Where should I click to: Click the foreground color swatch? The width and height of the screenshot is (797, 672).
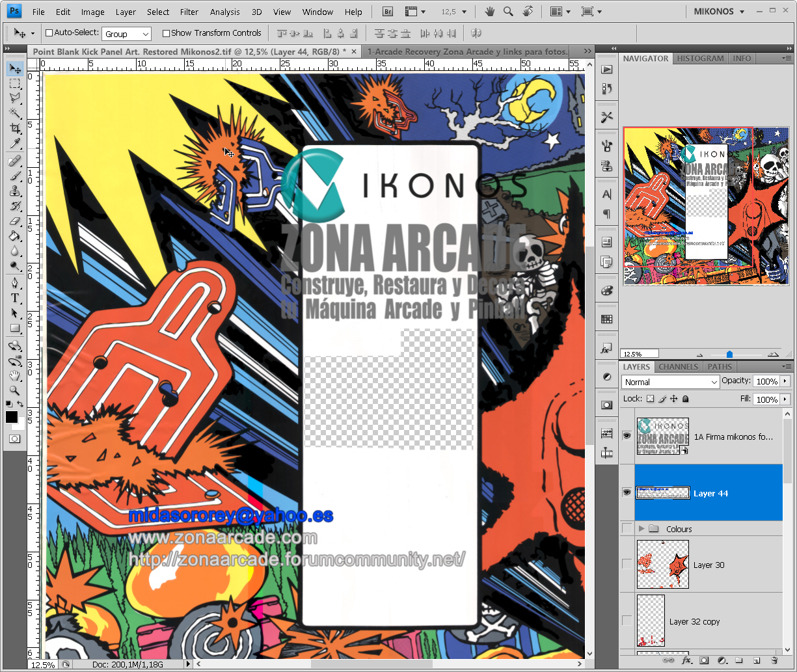pos(11,417)
